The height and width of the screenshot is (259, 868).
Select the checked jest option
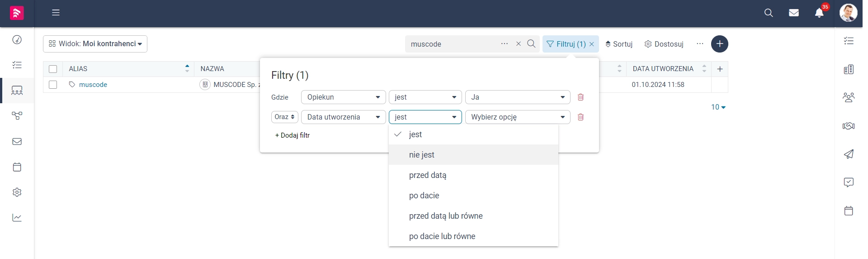point(473,134)
